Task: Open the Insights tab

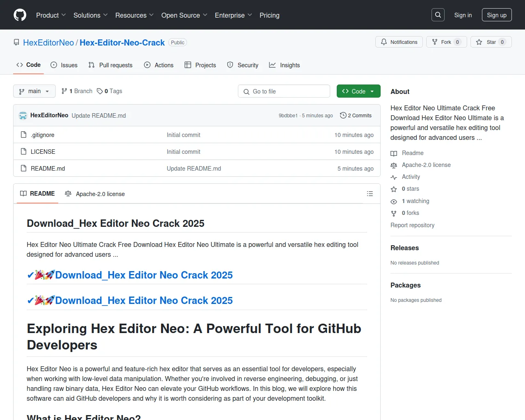Action: pyautogui.click(x=285, y=65)
